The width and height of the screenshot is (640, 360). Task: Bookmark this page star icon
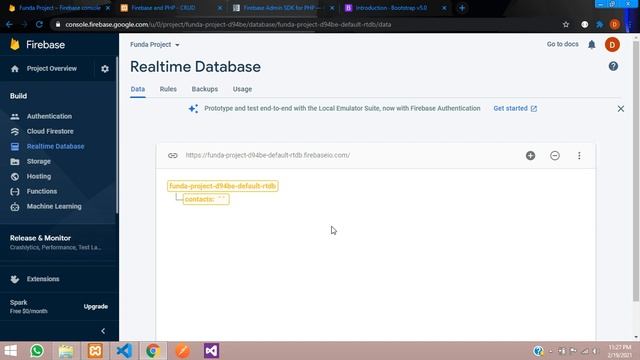[566, 24]
